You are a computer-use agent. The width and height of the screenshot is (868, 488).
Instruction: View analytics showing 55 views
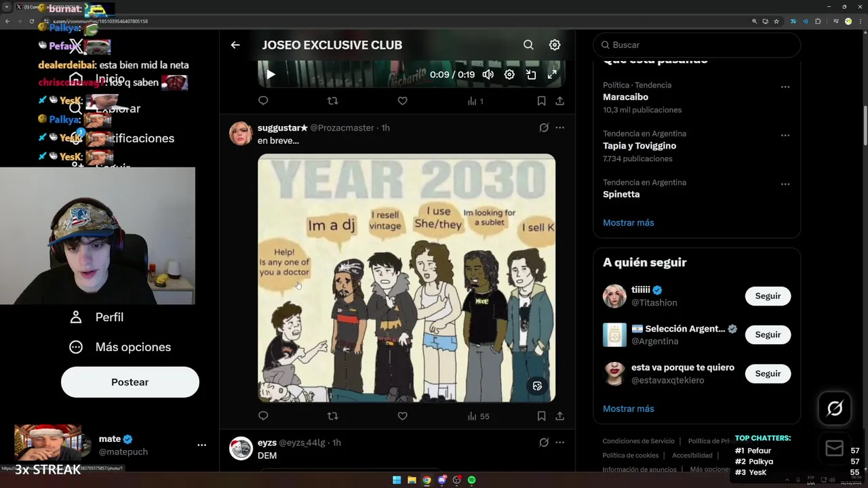click(x=478, y=416)
